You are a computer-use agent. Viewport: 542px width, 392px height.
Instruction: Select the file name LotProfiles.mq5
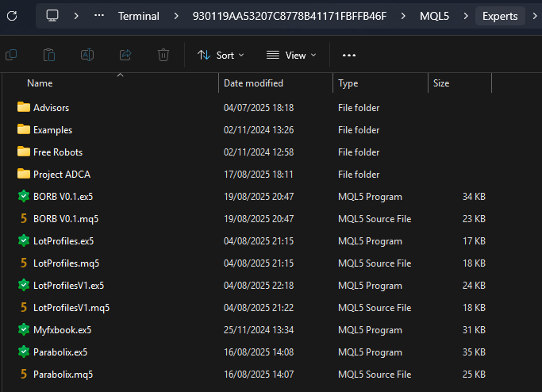pos(67,263)
